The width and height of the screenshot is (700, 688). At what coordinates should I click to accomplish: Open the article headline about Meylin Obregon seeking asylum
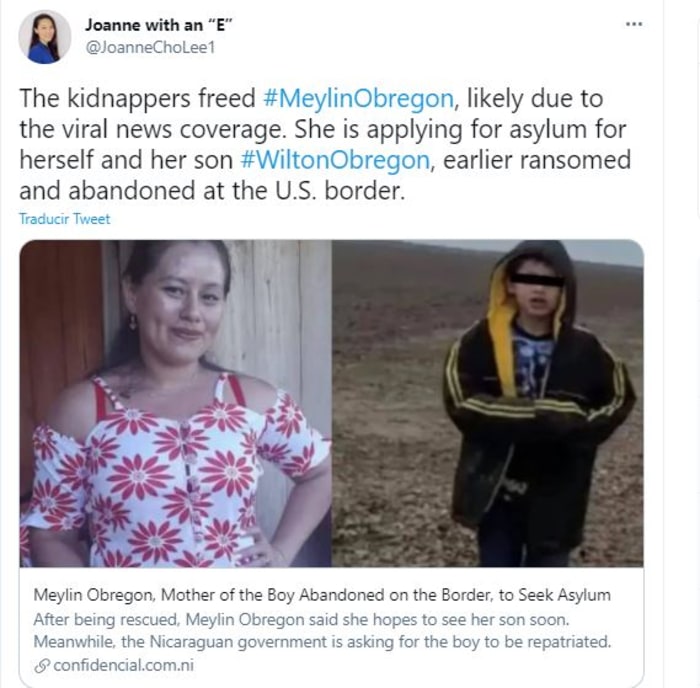coord(322,595)
